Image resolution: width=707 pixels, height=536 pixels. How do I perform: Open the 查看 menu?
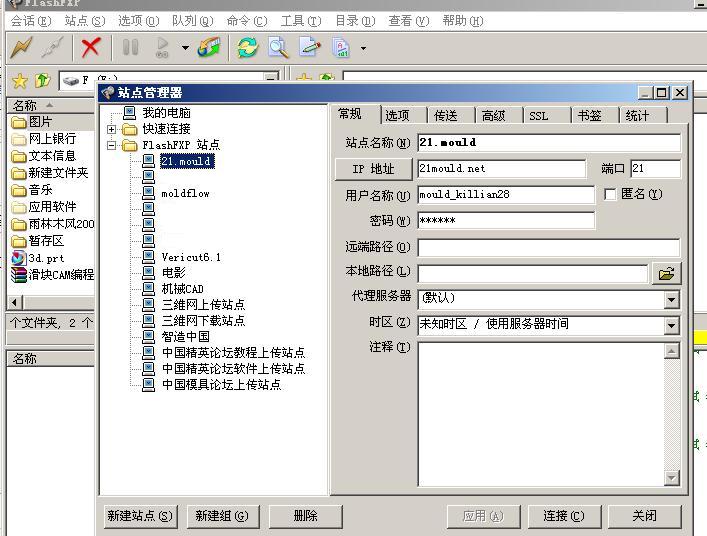pyautogui.click(x=409, y=21)
